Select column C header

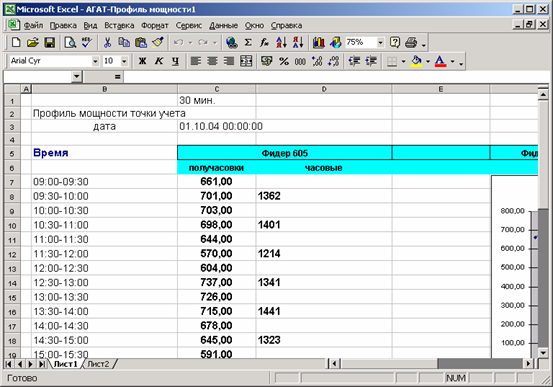(217, 89)
